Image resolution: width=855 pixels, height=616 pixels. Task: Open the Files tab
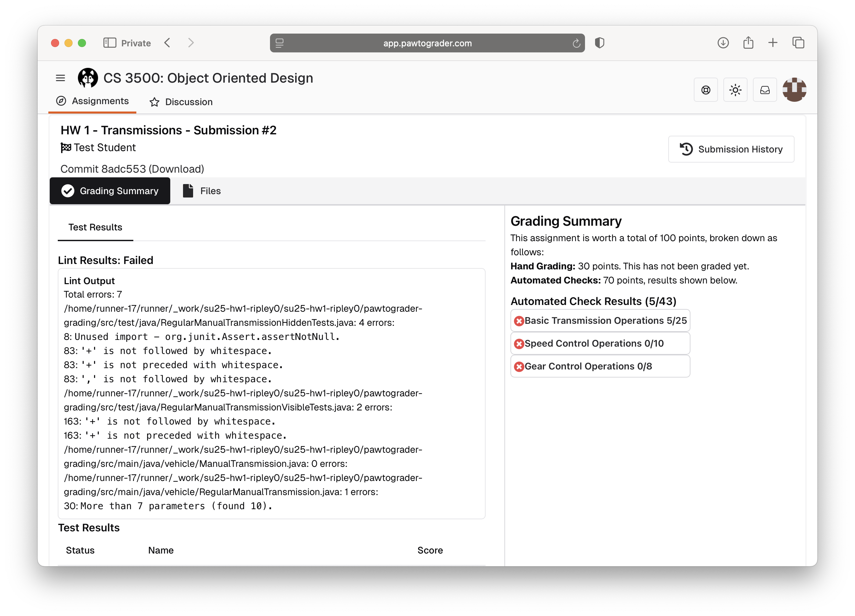click(202, 191)
